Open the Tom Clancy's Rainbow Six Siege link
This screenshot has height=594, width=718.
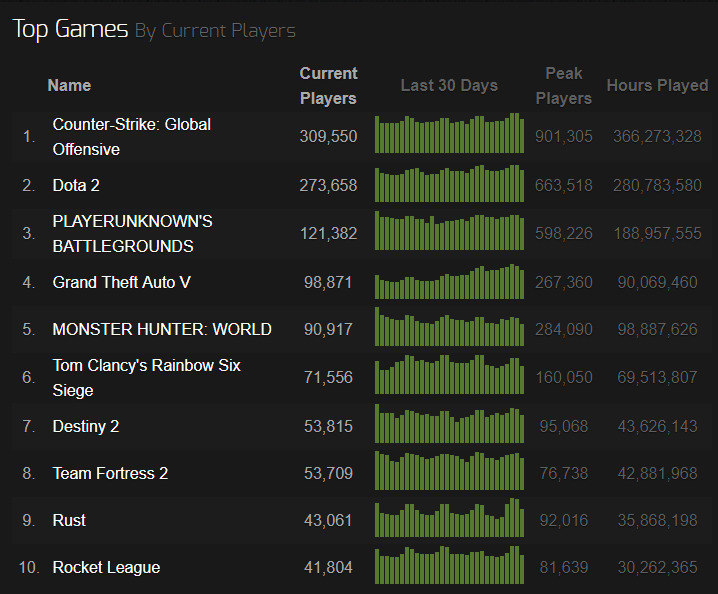(x=147, y=378)
